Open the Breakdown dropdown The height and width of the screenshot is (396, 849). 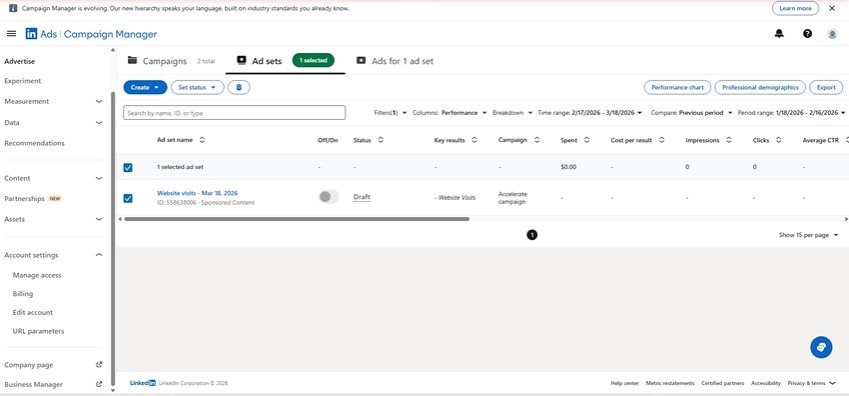pyautogui.click(x=512, y=113)
